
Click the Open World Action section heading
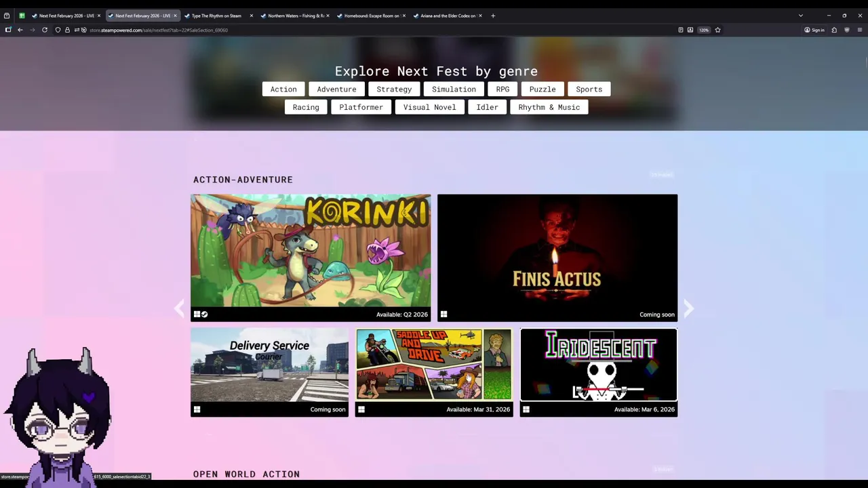pyautogui.click(x=246, y=474)
